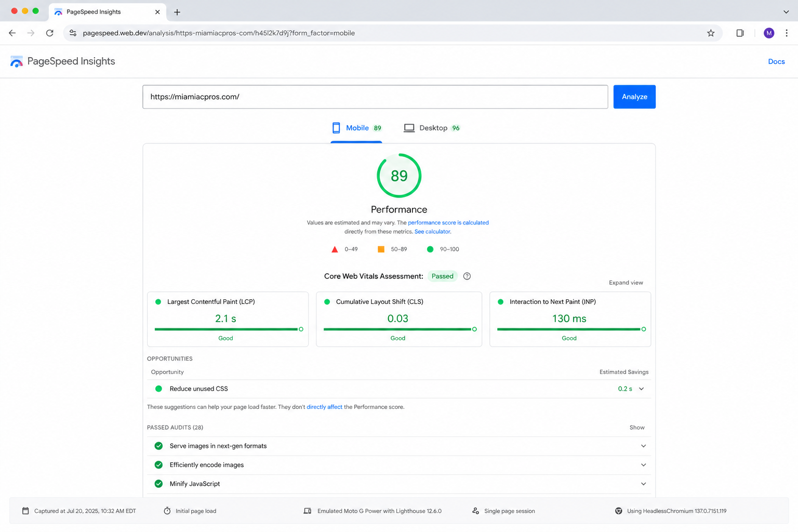Viewport: 798px width, 532px height.
Task: Click the PASSED AUDITS (28) heading
Action: tap(175, 428)
